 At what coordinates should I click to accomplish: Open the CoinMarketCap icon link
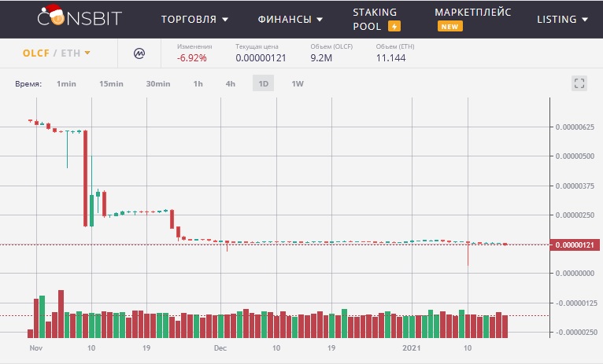pos(139,53)
